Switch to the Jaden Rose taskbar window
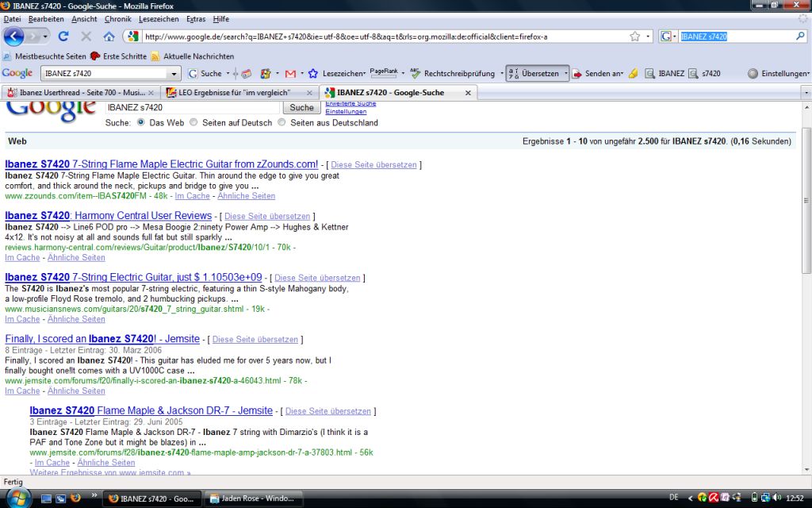 (x=253, y=498)
